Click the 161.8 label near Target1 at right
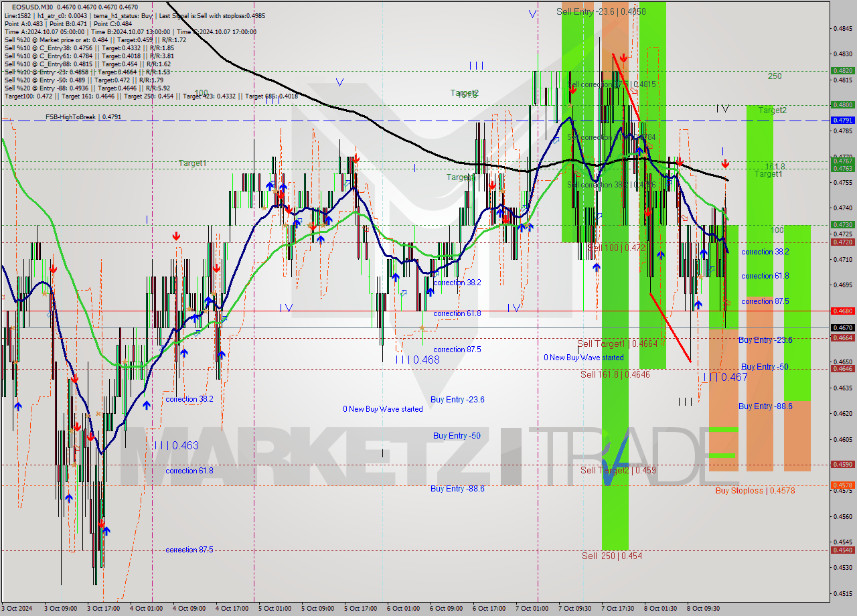The image size is (857, 616). click(775, 166)
